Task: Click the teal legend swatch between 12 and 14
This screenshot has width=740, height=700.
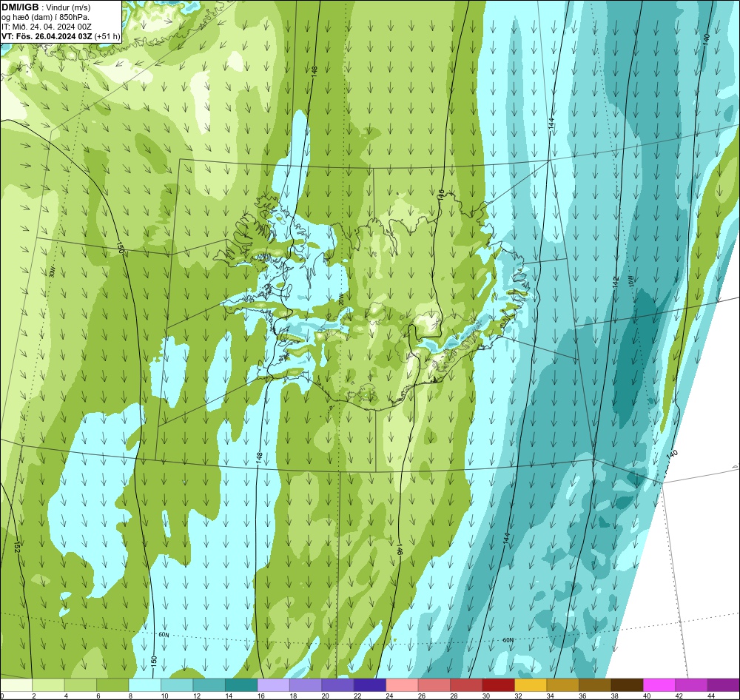Action: (x=209, y=685)
